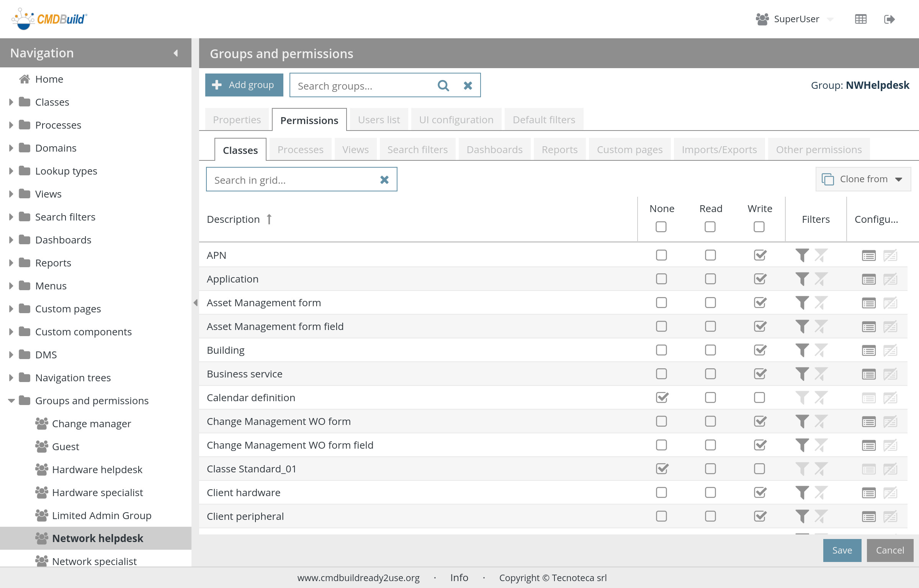Click the magnifier icon in group search
Image resolution: width=919 pixels, height=588 pixels.
443,85
